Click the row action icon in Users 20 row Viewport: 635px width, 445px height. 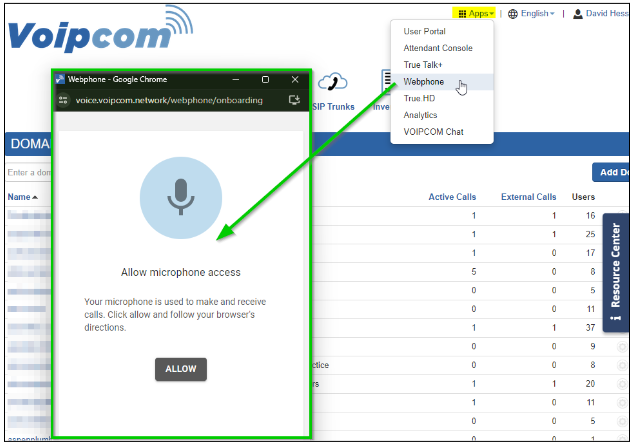click(x=622, y=384)
